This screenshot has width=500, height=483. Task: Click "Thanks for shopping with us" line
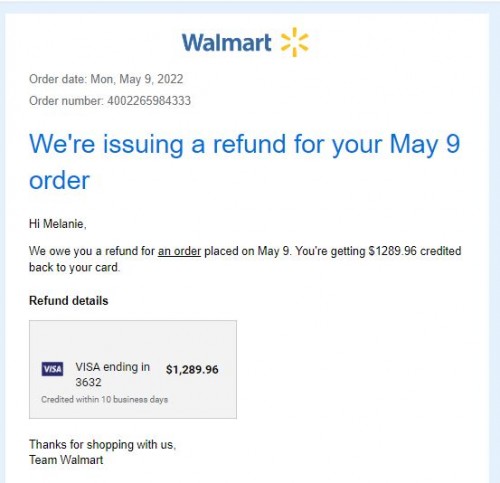[102, 445]
